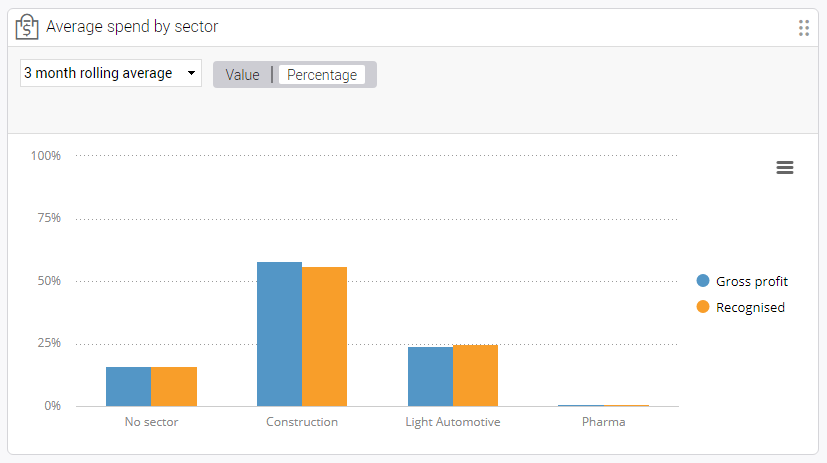The height and width of the screenshot is (463, 827).
Task: Click the blue Gross profit legend dot
Action: pos(703,281)
